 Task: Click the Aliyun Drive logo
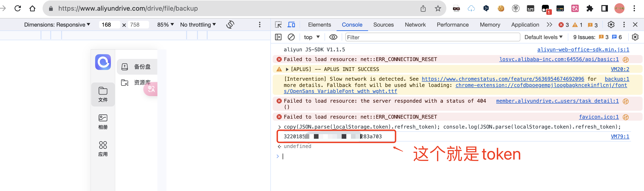point(103,62)
